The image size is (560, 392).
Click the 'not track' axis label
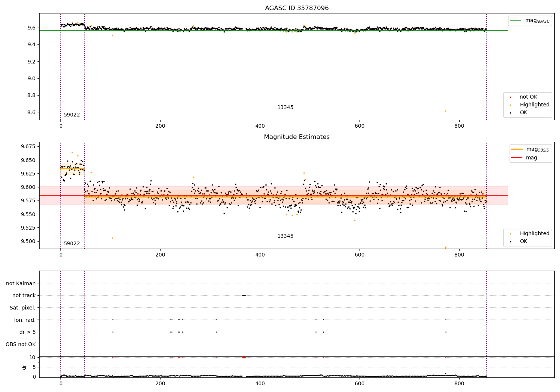24,296
